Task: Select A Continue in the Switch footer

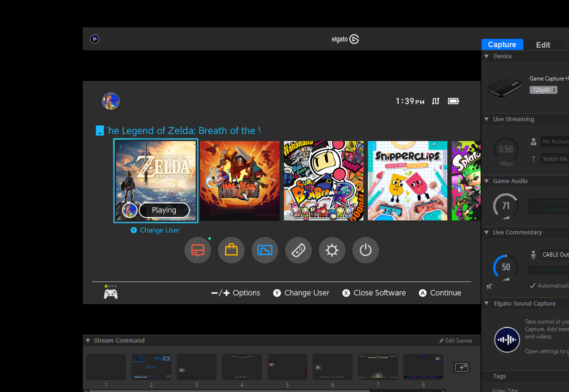Action: tap(440, 293)
